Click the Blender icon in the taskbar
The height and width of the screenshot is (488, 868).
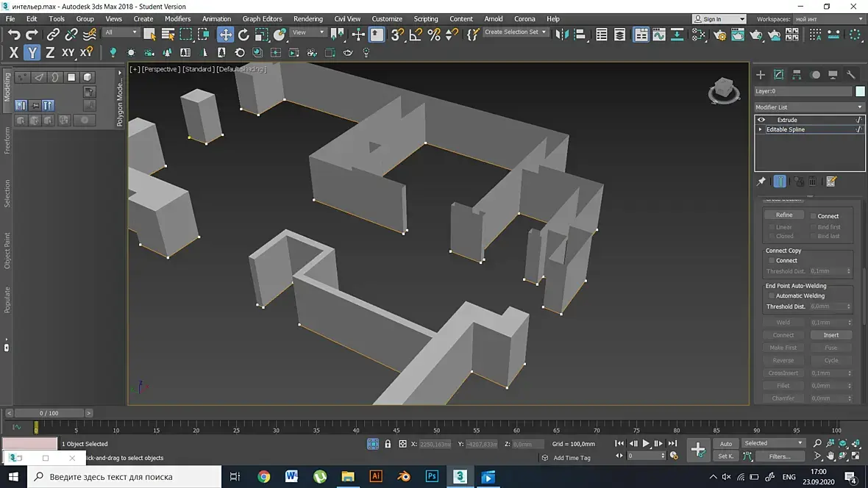[404, 476]
